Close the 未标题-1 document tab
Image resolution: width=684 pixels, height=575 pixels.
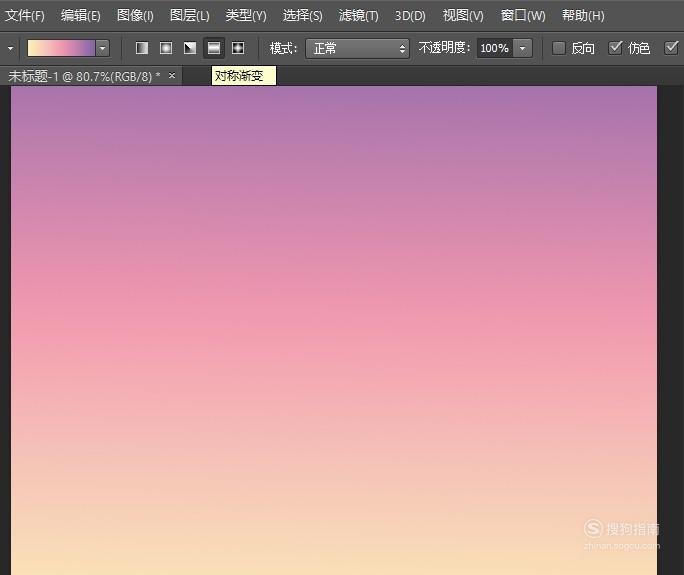coord(172,76)
